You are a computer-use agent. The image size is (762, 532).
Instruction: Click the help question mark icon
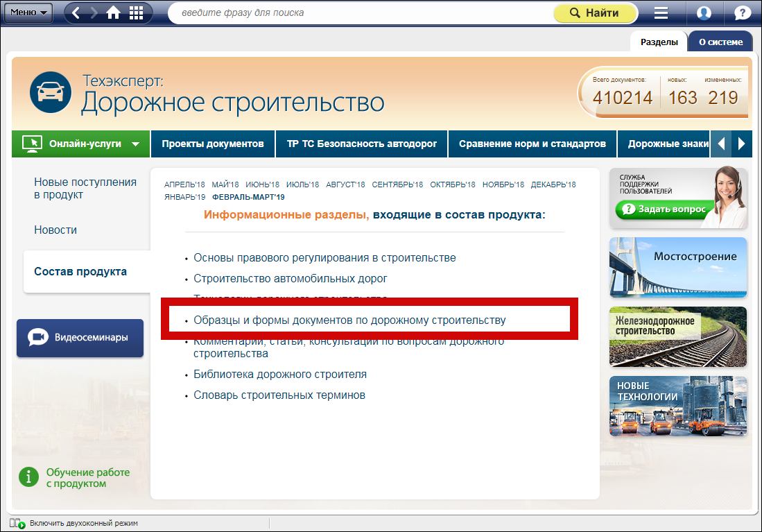pyautogui.click(x=742, y=13)
